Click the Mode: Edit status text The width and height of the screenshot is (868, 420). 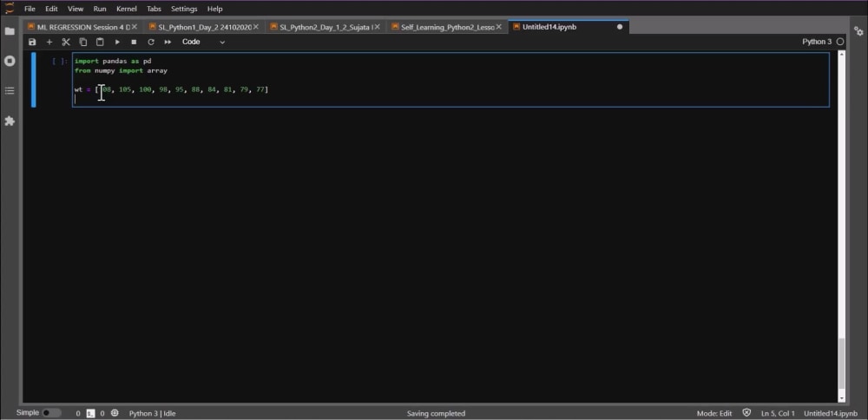coord(714,413)
